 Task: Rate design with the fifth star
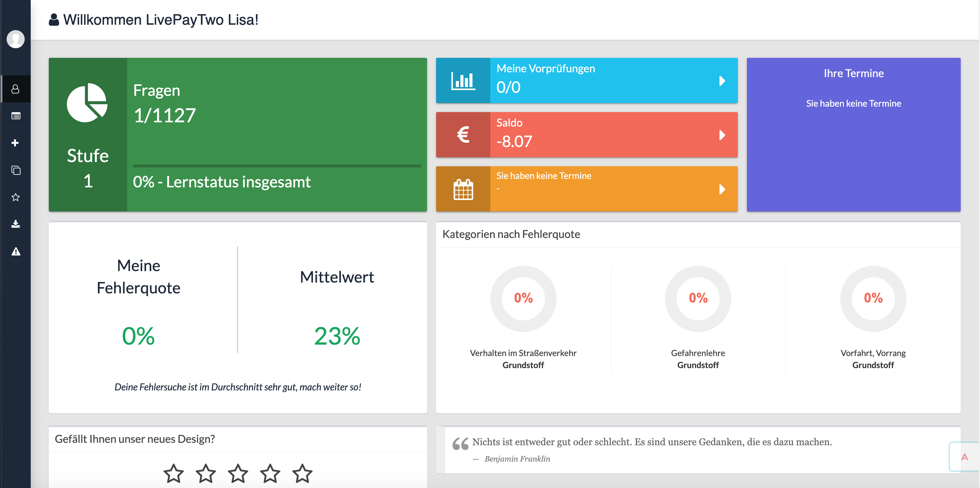[x=302, y=473]
